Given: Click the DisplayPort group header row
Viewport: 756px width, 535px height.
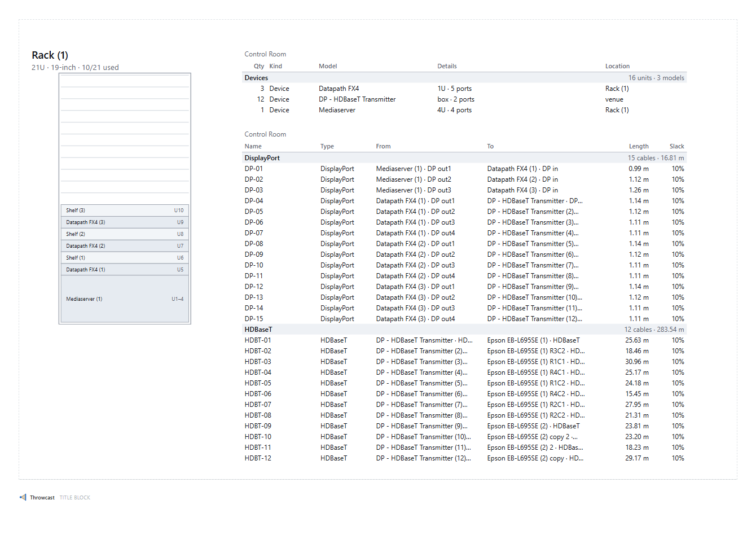Looking at the screenshot, I should pyautogui.click(x=464, y=158).
